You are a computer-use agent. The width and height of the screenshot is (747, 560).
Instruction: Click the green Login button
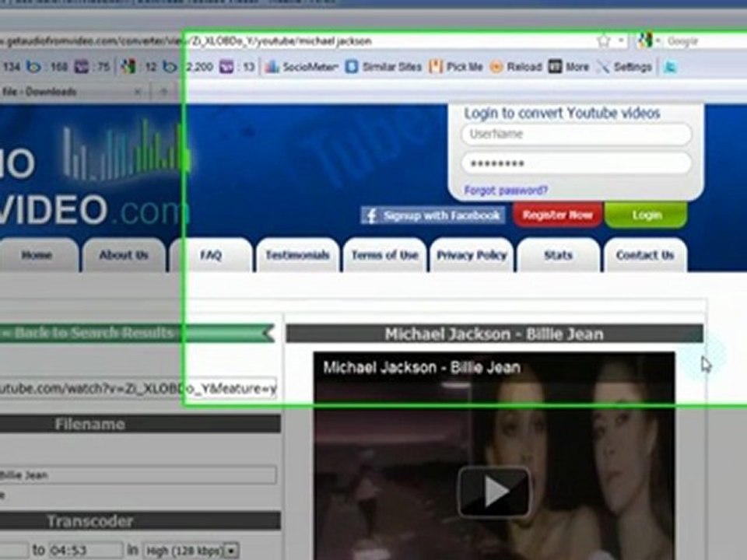tap(646, 215)
